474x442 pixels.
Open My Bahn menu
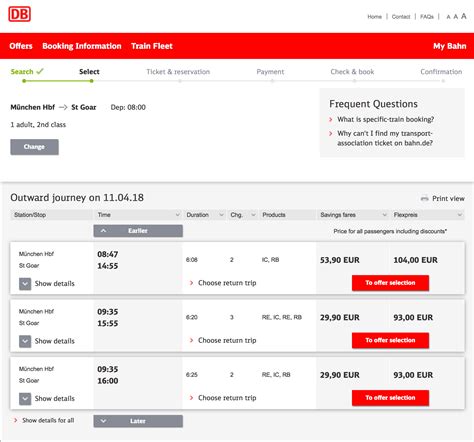(x=450, y=46)
